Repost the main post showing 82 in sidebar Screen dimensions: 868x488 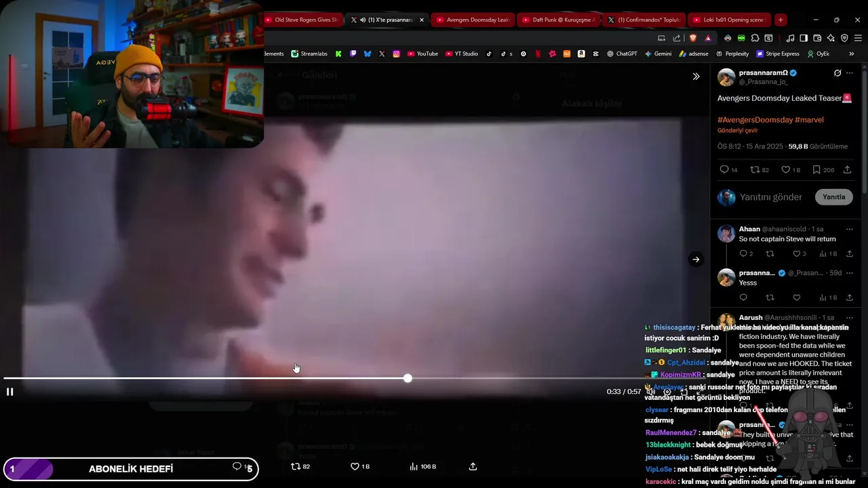click(x=759, y=169)
